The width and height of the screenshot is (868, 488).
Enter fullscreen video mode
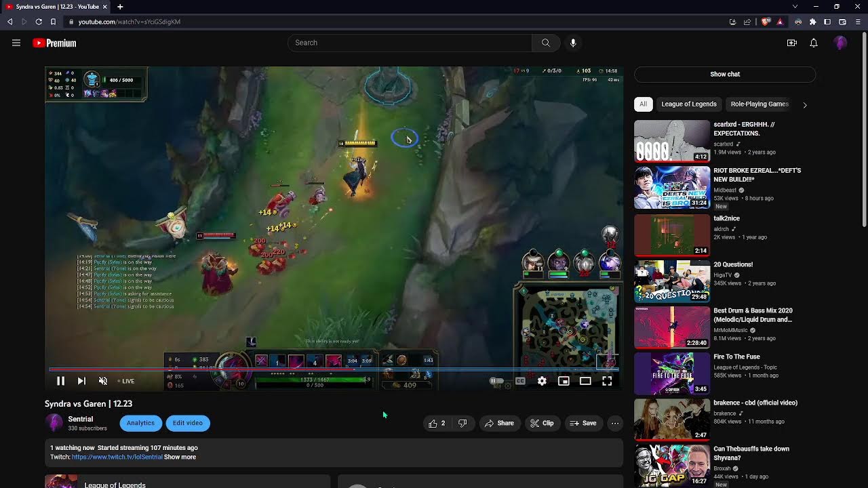pos(607,381)
